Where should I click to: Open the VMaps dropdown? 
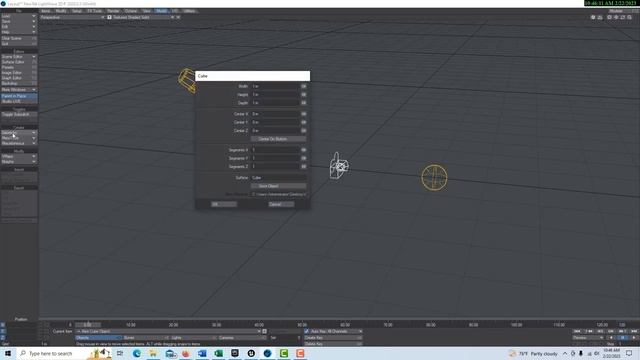point(19,156)
